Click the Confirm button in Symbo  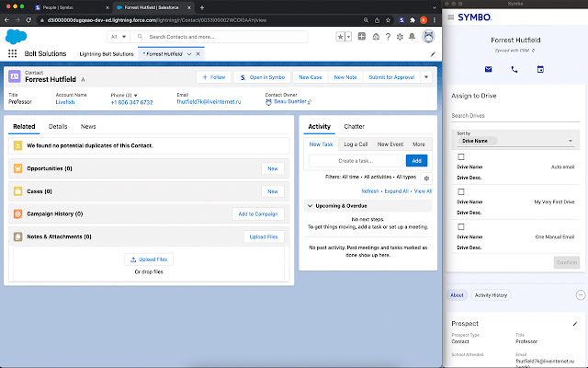567,262
